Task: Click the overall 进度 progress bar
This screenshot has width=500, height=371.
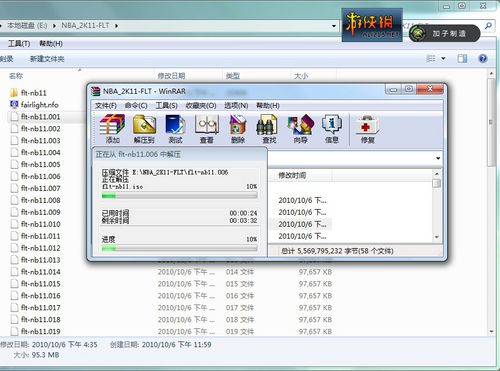Action: (x=179, y=248)
